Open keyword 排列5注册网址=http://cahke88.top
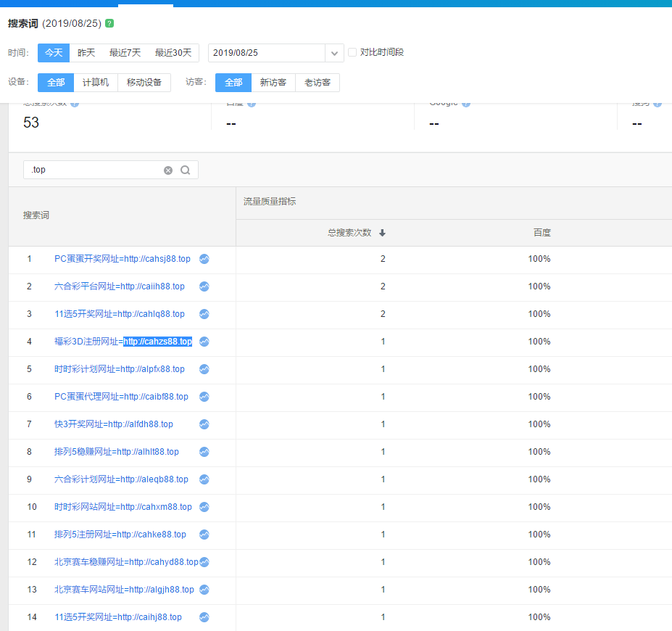Image resolution: width=672 pixels, height=631 pixels. [120, 535]
